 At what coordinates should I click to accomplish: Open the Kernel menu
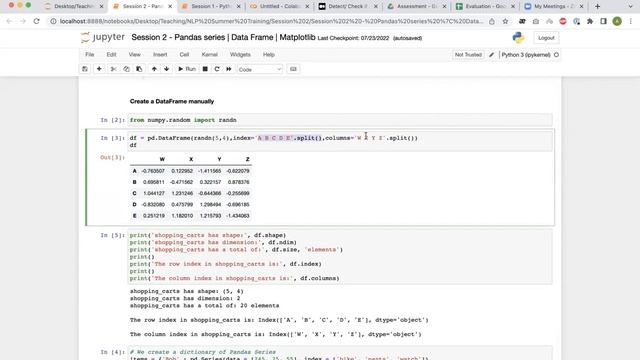(209, 54)
